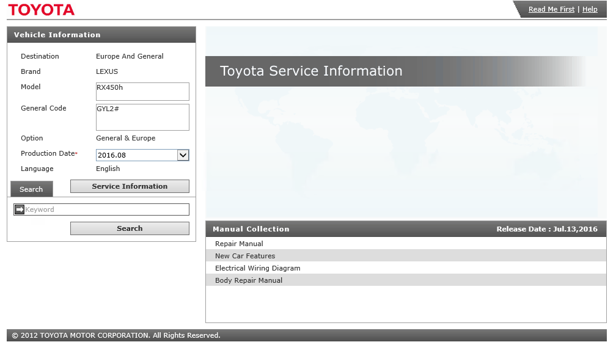Image resolution: width=616 pixels, height=364 pixels.
Task: Open the Production Date dropdown arrow
Action: pos(183,155)
